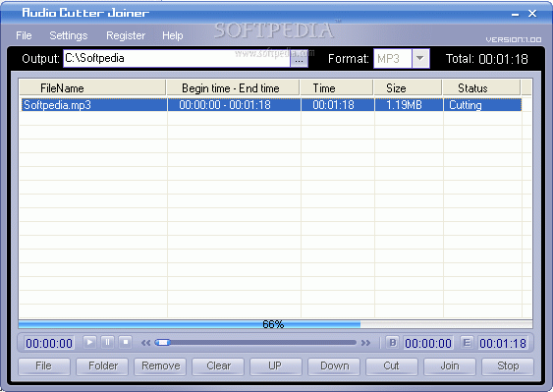Click the Cutting status cell
553x392 pixels.
[x=482, y=105]
